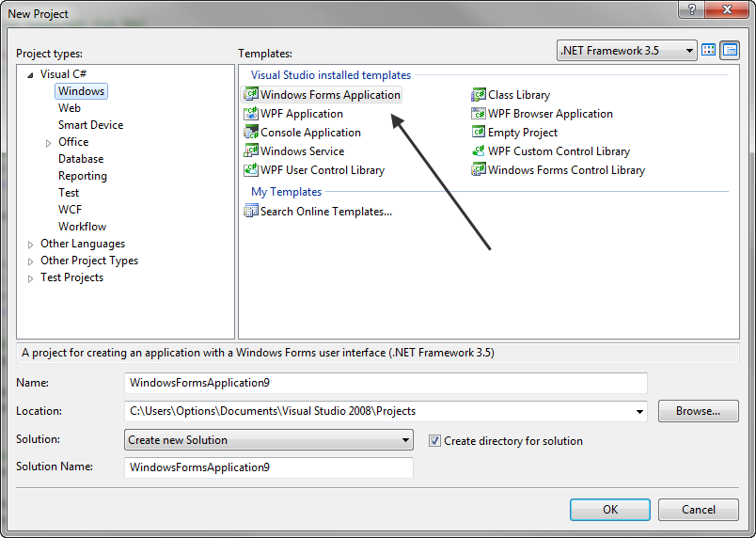Click the WPF Custom Control Library icon
This screenshot has width=756, height=538.
tap(479, 150)
